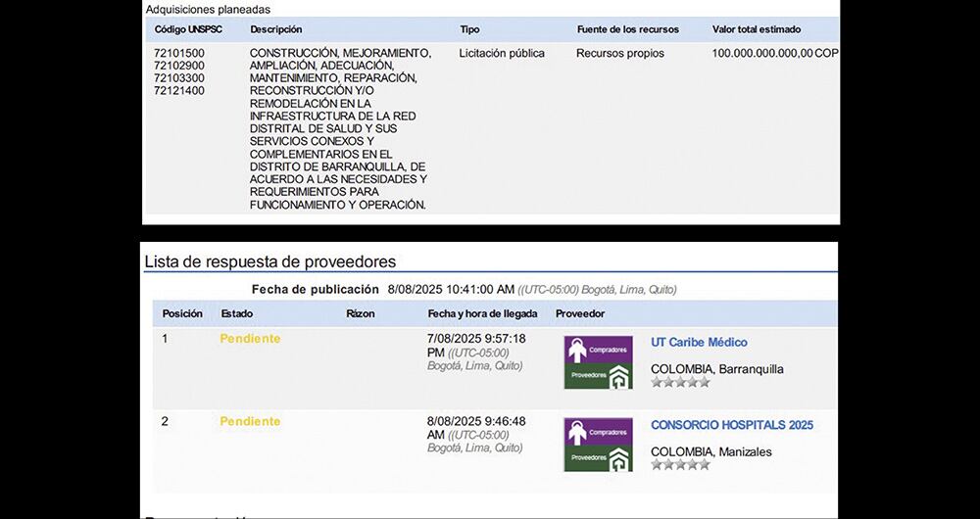
Task: Click the Fuente de los recursos column header
Action: (x=627, y=29)
